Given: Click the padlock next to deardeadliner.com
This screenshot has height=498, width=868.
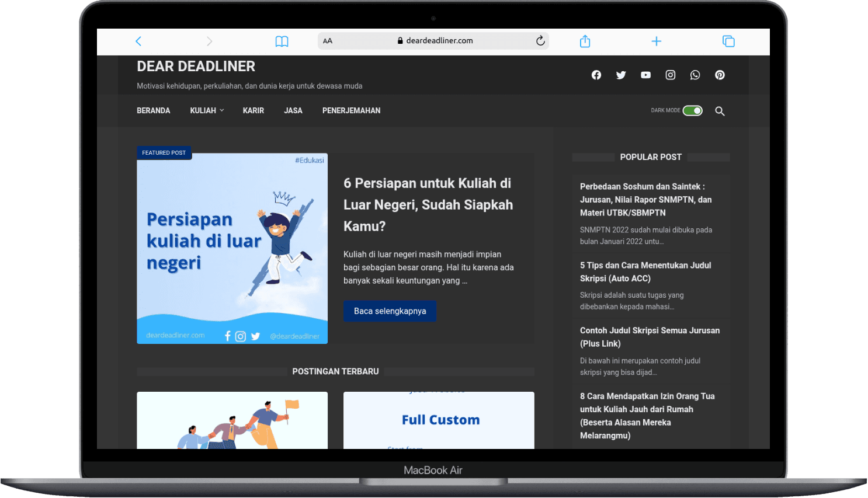Looking at the screenshot, I should point(400,40).
